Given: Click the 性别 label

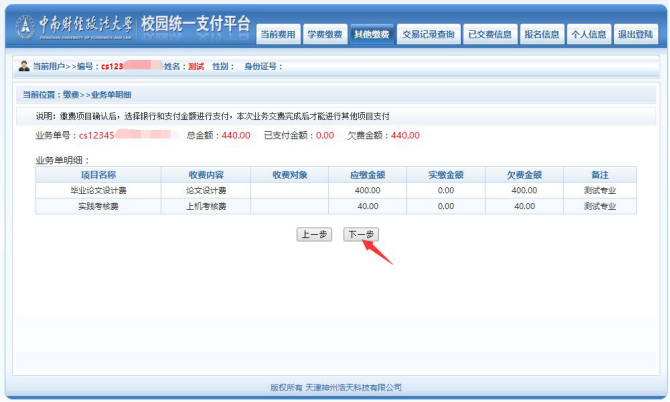Looking at the screenshot, I should point(223,67).
